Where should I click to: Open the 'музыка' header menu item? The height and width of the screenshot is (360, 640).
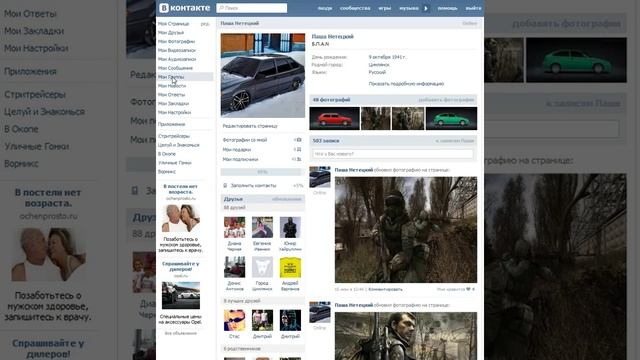[409, 8]
